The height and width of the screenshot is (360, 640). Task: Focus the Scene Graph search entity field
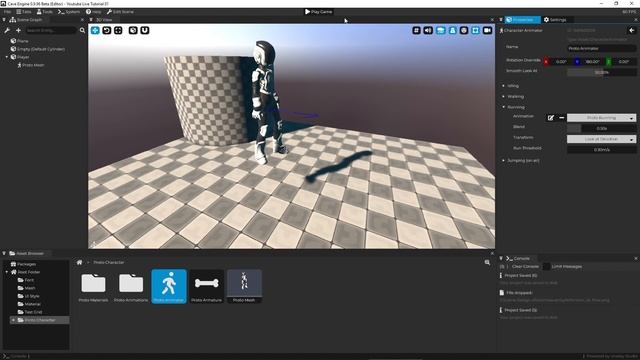pos(50,30)
